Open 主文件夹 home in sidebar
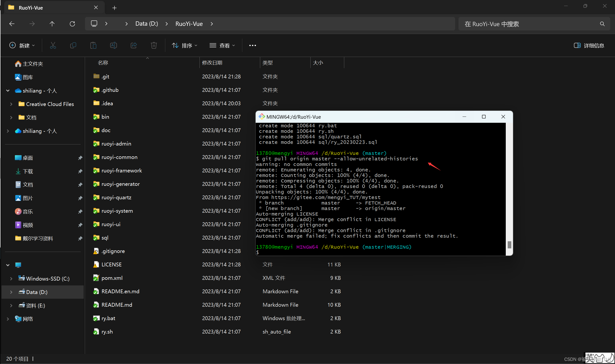Image resolution: width=615 pixels, height=364 pixels. point(29,64)
